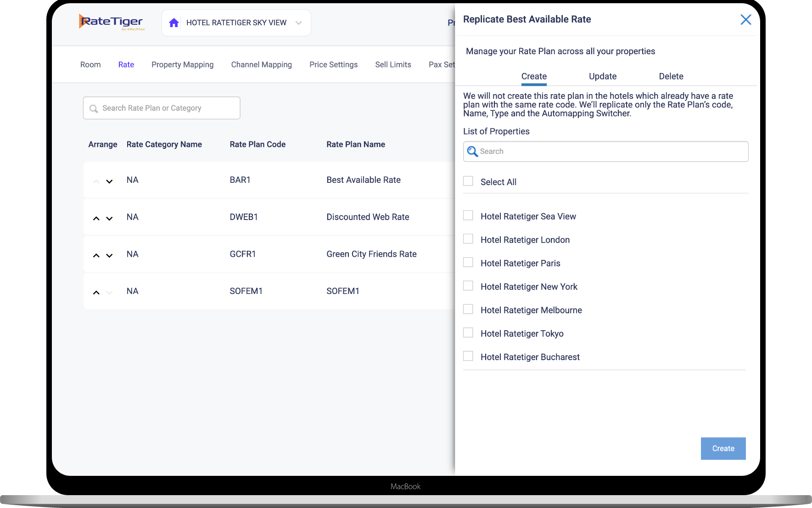The height and width of the screenshot is (508, 812).
Task: Click the Hotel Ratetiger Tokyo label
Action: click(x=522, y=334)
